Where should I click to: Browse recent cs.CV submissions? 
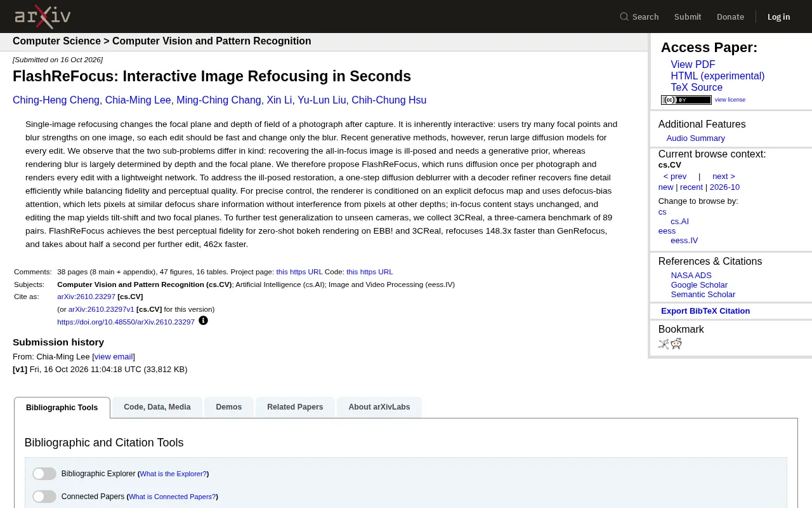point(691,187)
